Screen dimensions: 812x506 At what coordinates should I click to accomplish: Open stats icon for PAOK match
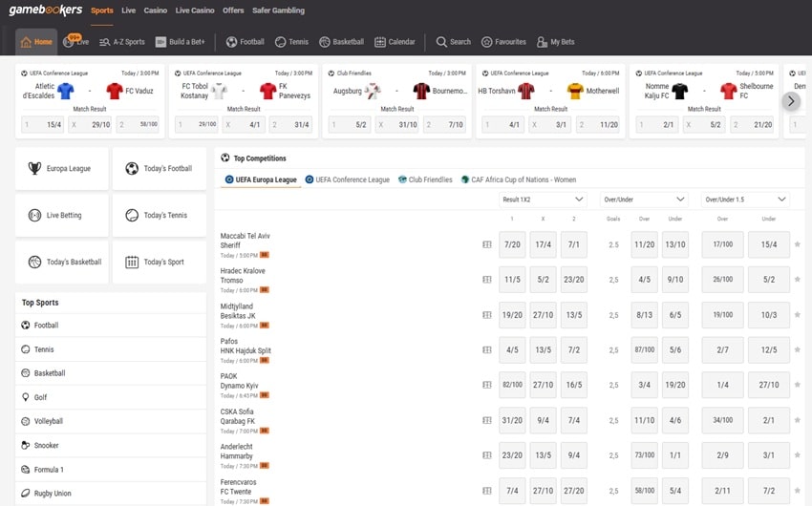tap(487, 385)
